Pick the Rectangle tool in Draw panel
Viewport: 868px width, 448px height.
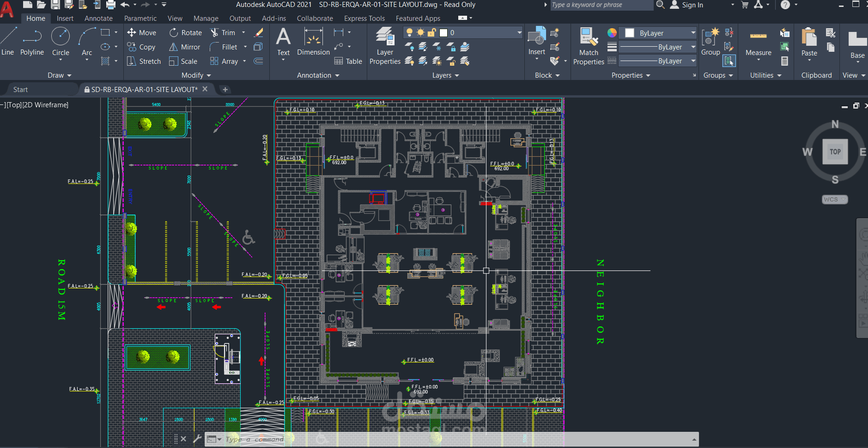tap(105, 32)
